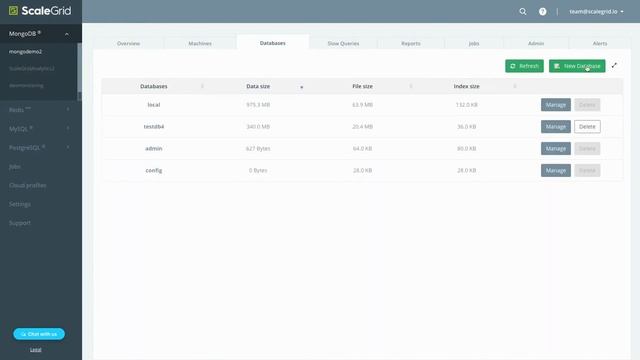
Task: Click the local database name cell
Action: (154, 105)
